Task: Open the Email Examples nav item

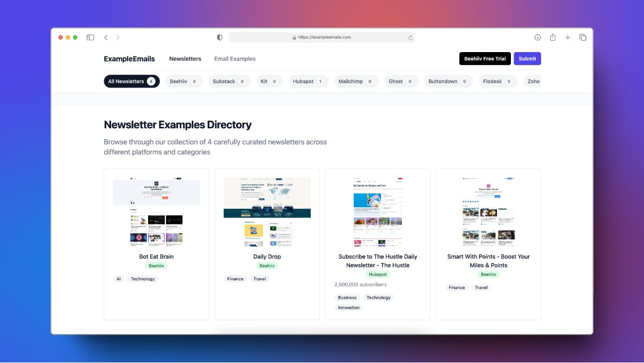Action: pyautogui.click(x=235, y=59)
